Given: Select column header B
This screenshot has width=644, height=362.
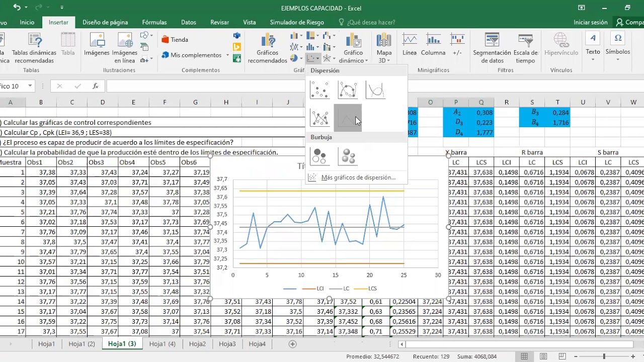Looking at the screenshot, I should (x=41, y=102).
